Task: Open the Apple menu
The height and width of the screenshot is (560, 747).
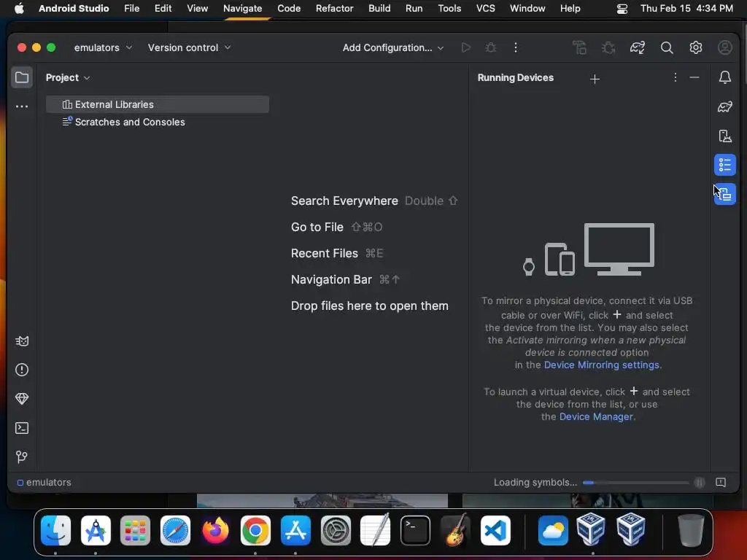Action: [19, 8]
